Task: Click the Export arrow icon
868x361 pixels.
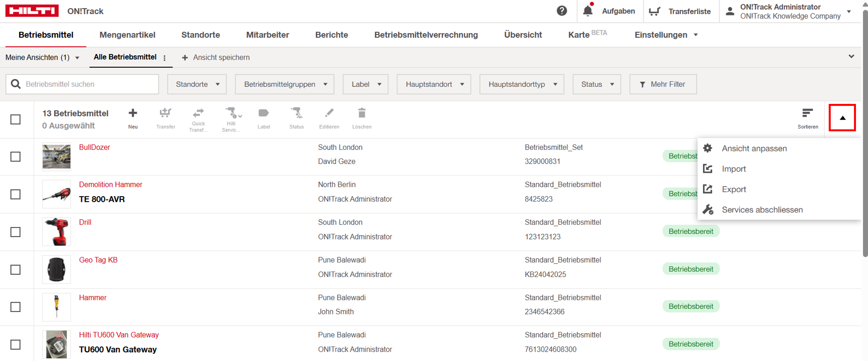Action: coord(708,189)
